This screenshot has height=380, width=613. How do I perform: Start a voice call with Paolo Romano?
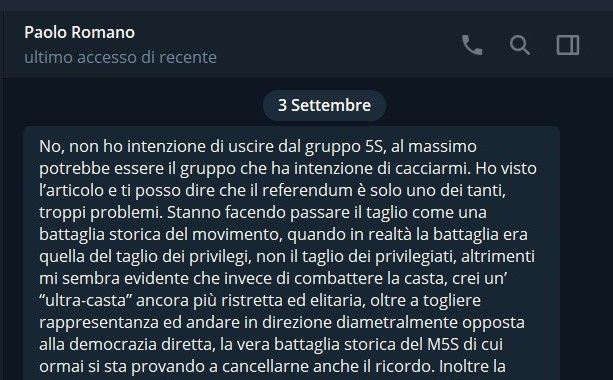pyautogui.click(x=472, y=45)
